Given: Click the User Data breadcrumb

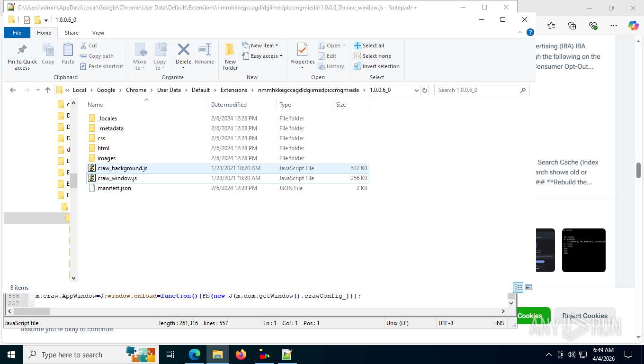Looking at the screenshot, I should pyautogui.click(x=169, y=90).
